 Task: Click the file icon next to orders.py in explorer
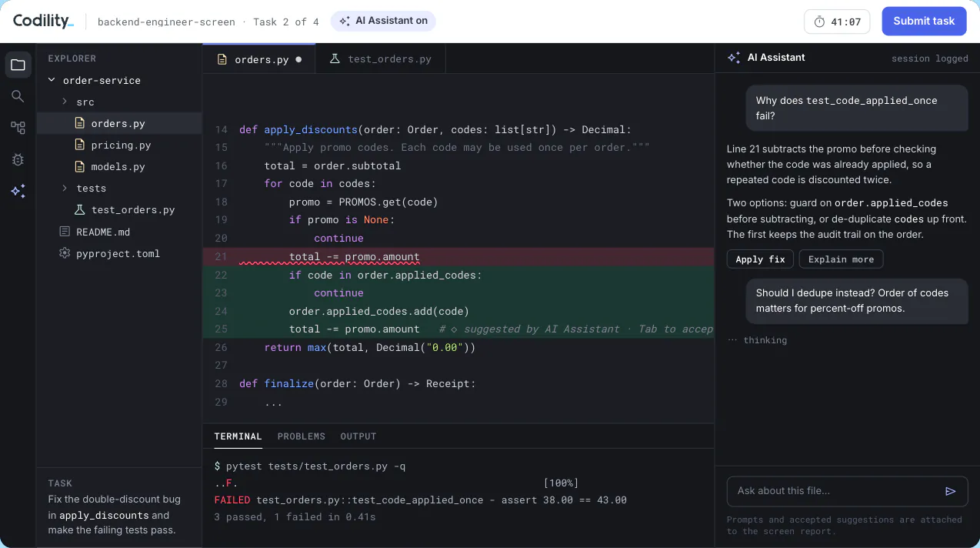(79, 123)
